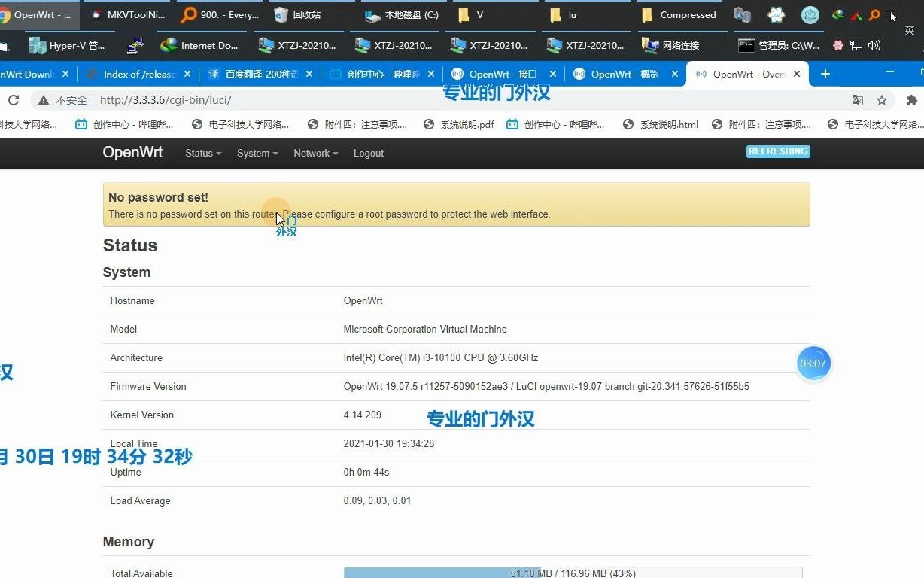Click the volume speaker tray icon

coord(874,45)
